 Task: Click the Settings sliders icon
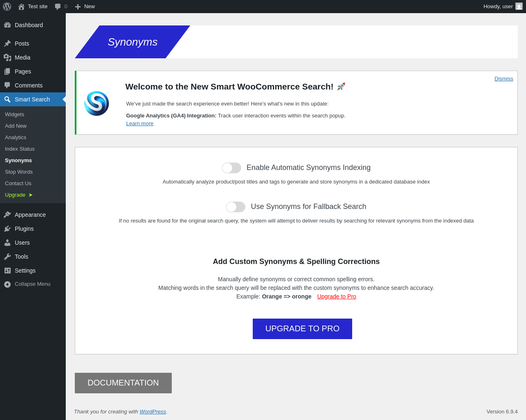(7, 271)
